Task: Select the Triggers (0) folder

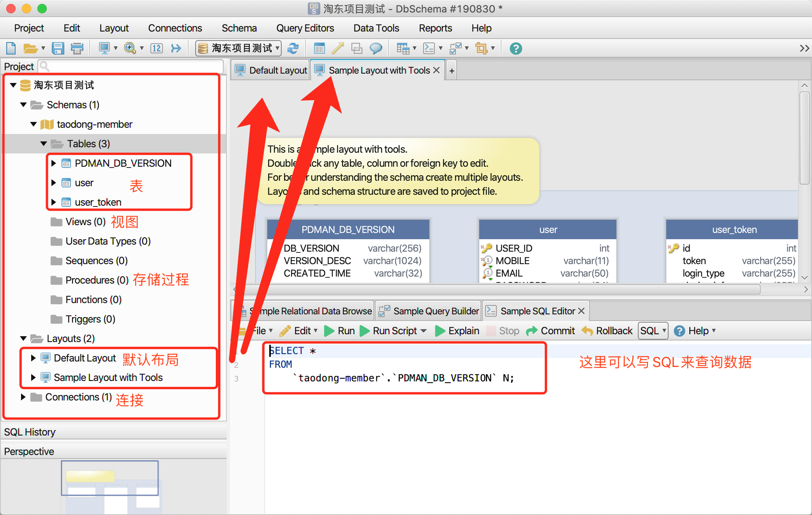Action: point(83,319)
